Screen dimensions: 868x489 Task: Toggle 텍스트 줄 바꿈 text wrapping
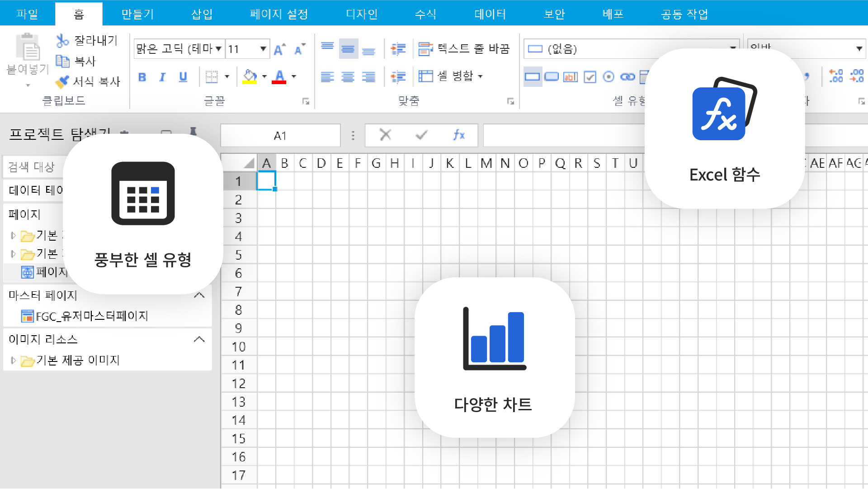pos(464,48)
